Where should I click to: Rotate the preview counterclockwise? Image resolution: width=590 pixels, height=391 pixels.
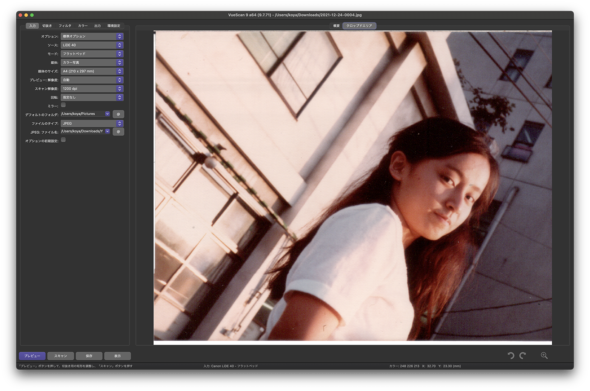(x=511, y=355)
